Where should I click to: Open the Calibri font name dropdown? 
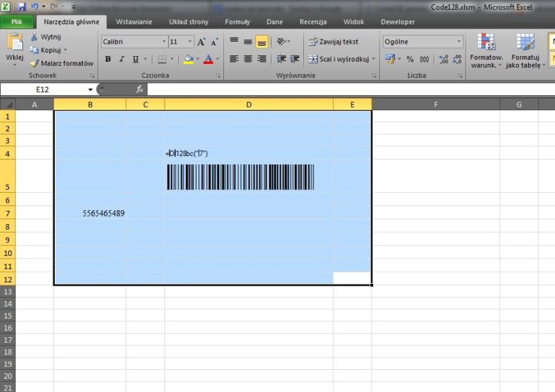click(x=164, y=42)
